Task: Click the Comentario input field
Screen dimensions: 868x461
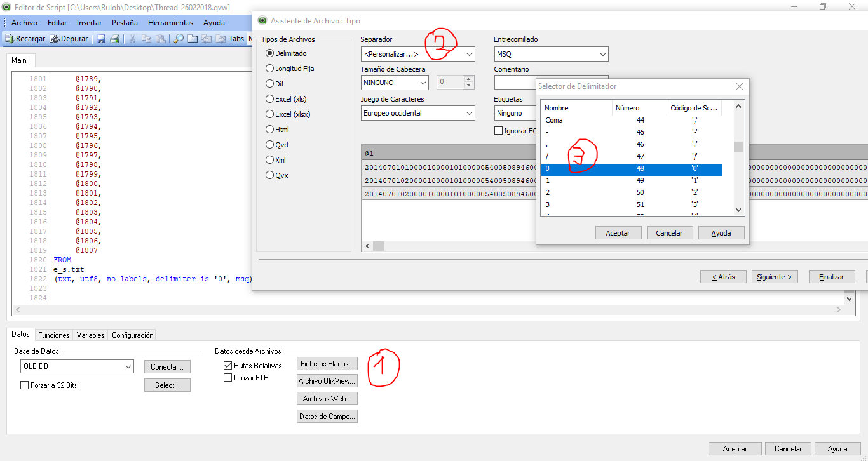Action: click(x=552, y=83)
